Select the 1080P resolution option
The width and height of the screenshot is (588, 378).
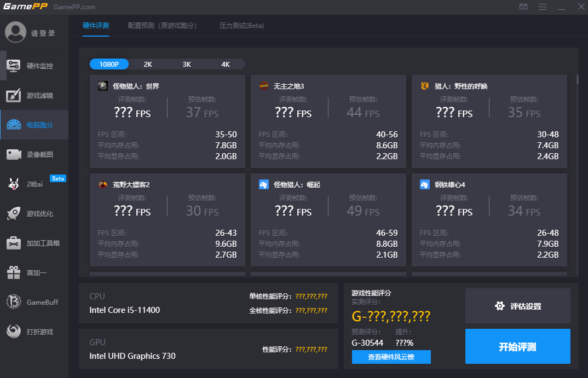(109, 64)
